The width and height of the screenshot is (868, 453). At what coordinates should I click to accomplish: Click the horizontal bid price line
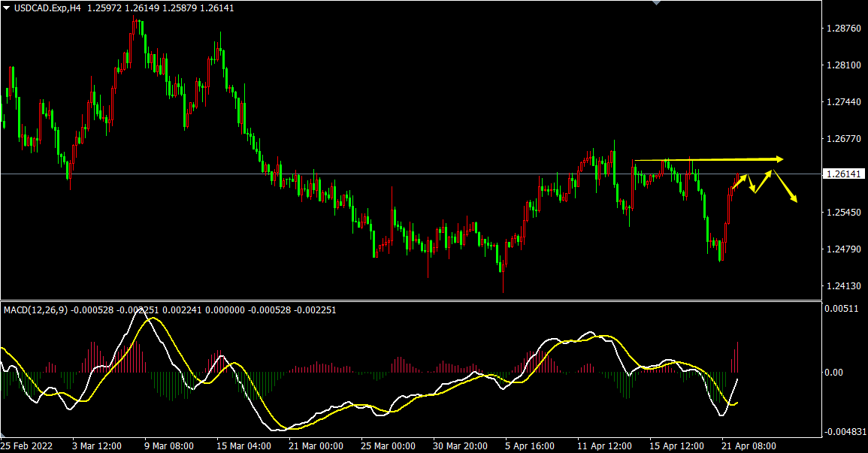tap(411, 174)
